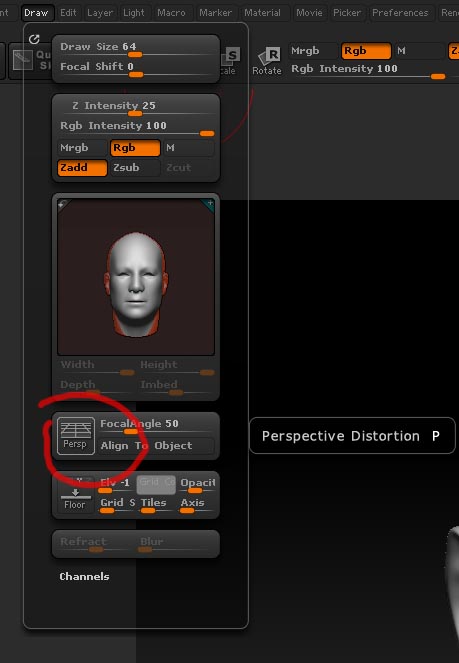Click the top-left corner icon on head preview
The height and width of the screenshot is (663, 459).
click(x=63, y=205)
